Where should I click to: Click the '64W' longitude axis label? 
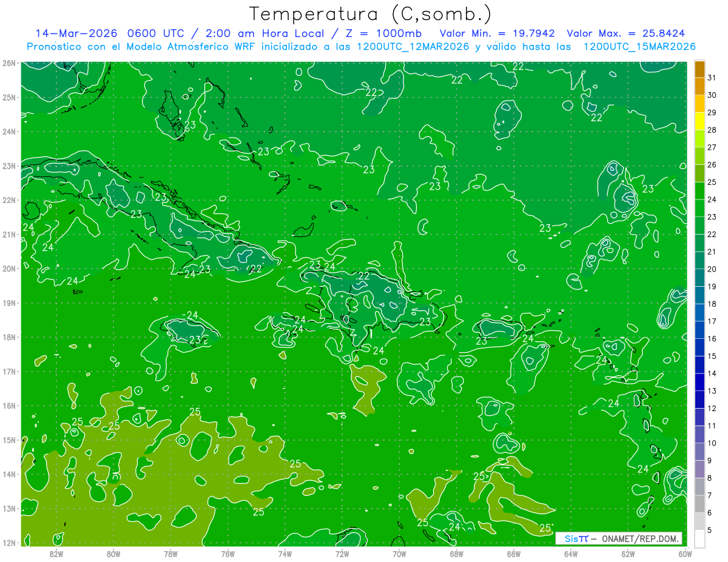[571, 554]
